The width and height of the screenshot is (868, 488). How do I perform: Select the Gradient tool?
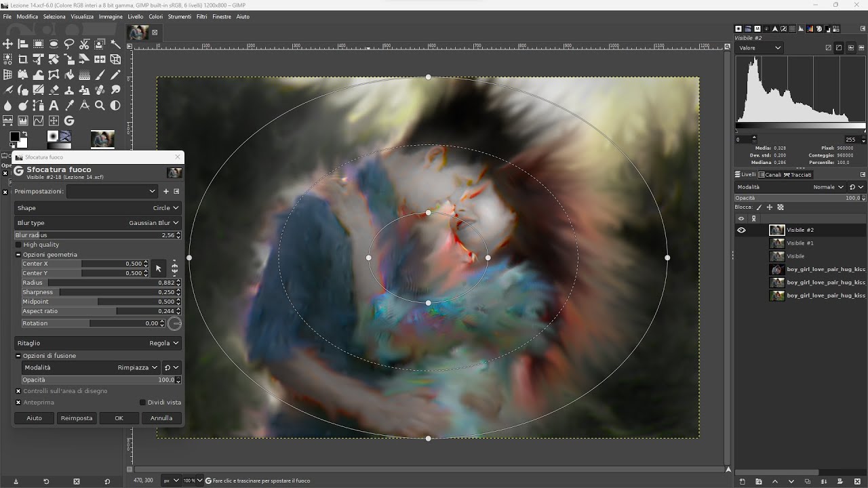[x=84, y=75]
